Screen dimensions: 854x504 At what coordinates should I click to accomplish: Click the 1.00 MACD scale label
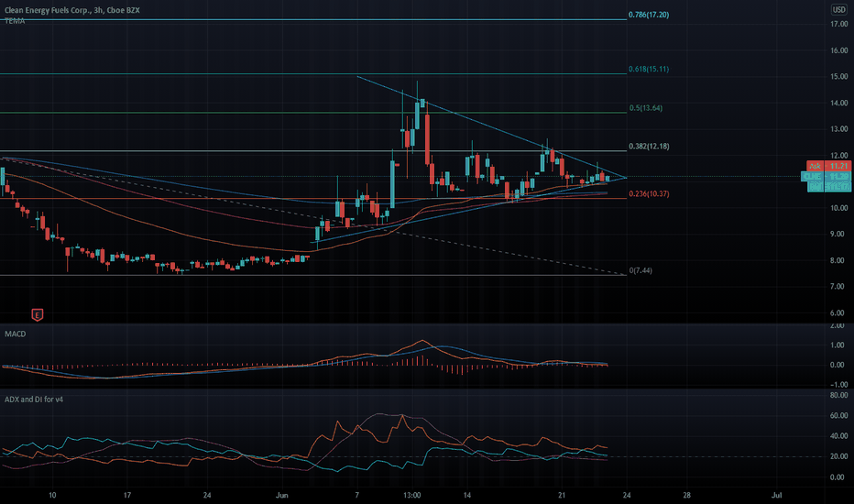[x=838, y=345]
